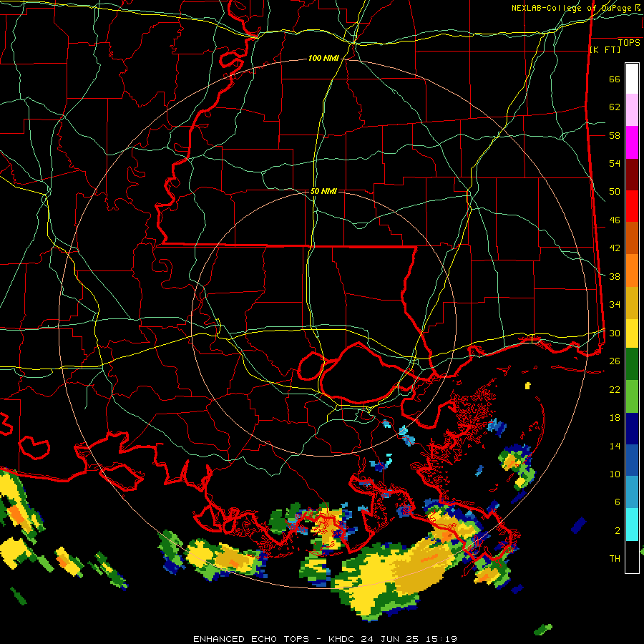
Task: Click the bright red legend swatch
Action: click(632, 206)
